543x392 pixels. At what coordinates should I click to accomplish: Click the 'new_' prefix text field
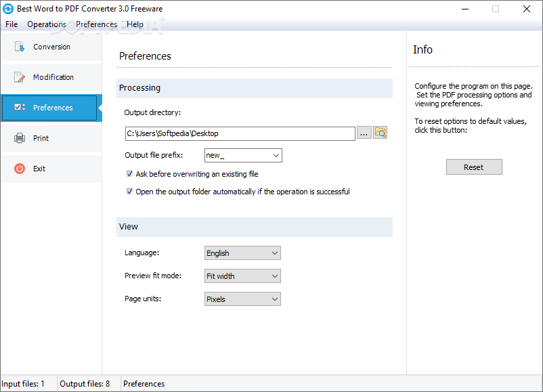tap(238, 156)
